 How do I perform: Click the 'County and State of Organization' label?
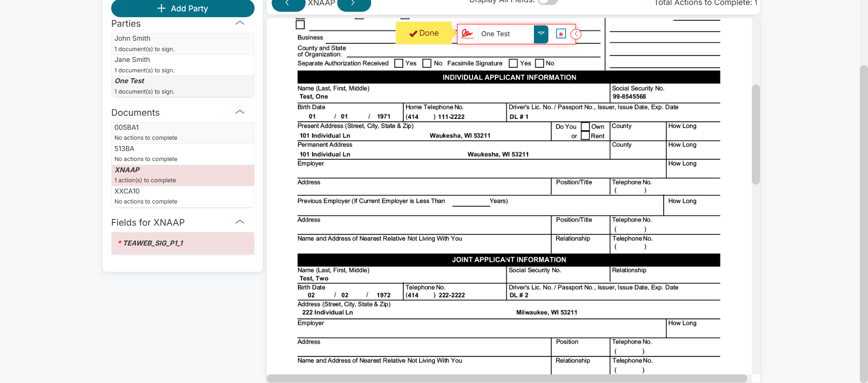[x=322, y=51]
